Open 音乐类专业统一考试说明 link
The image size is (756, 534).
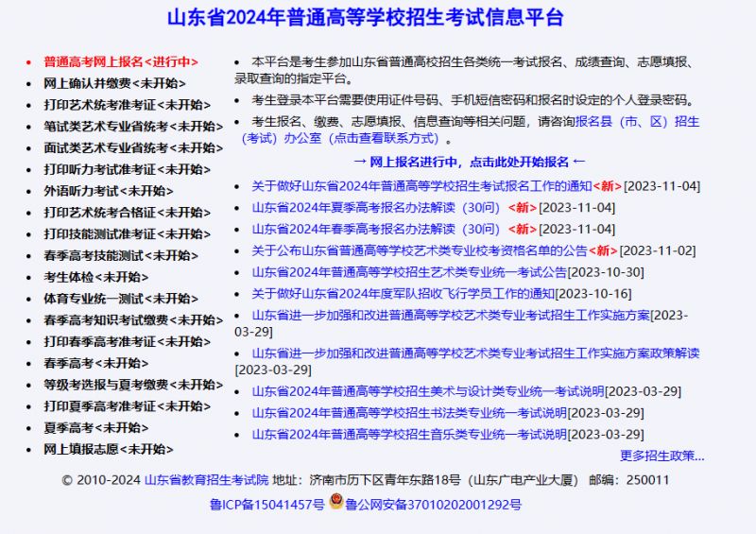[409, 435]
